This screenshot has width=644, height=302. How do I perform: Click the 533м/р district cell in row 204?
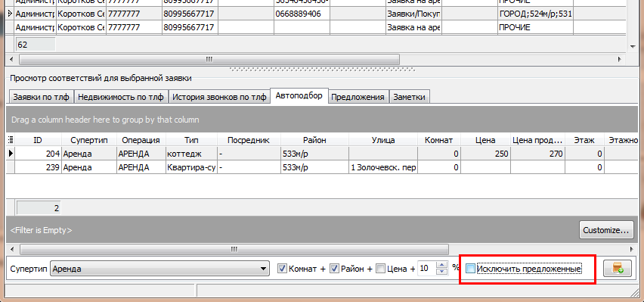pyautogui.click(x=314, y=154)
